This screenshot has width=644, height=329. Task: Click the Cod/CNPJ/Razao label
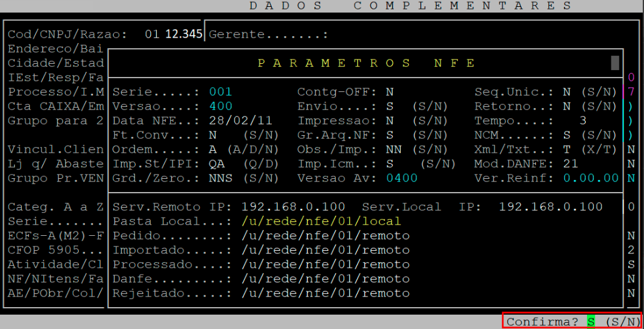(x=68, y=34)
